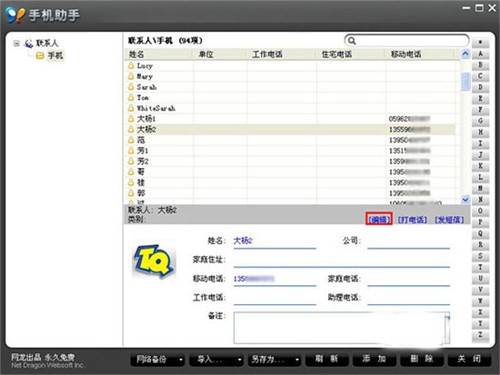Screen dimensions: 500x375
Task: Open the 另存为 dropdown arrow
Action: [x=297, y=360]
